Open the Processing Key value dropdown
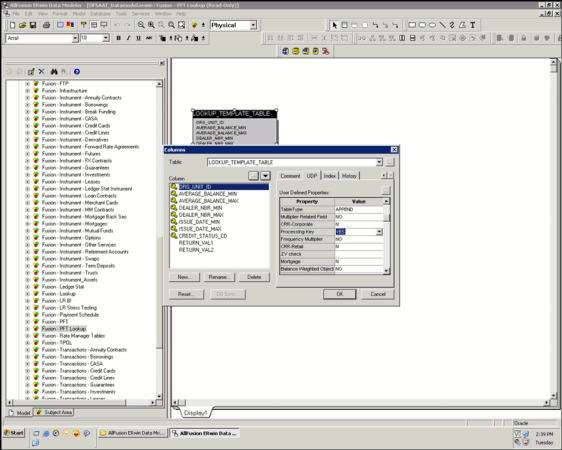The width and height of the screenshot is (562, 450). point(379,232)
